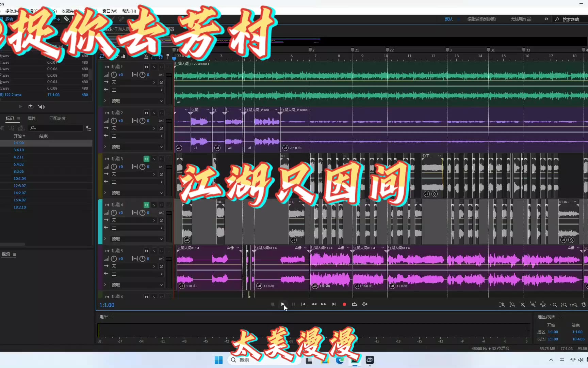Viewport: 588px width, 368px height.
Task: Click the Windows taskbar 搜索 box
Action: [x=264, y=360]
